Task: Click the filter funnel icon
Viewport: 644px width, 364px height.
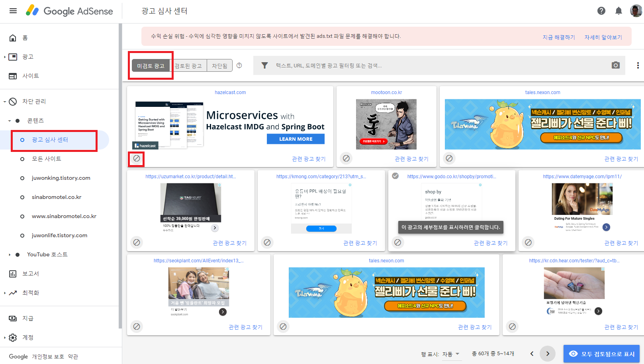Action: point(264,65)
